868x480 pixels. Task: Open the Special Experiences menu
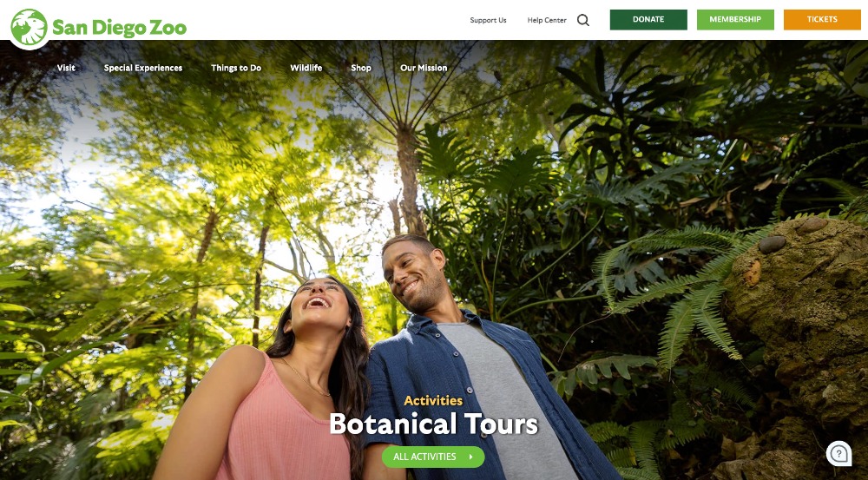pyautogui.click(x=143, y=68)
